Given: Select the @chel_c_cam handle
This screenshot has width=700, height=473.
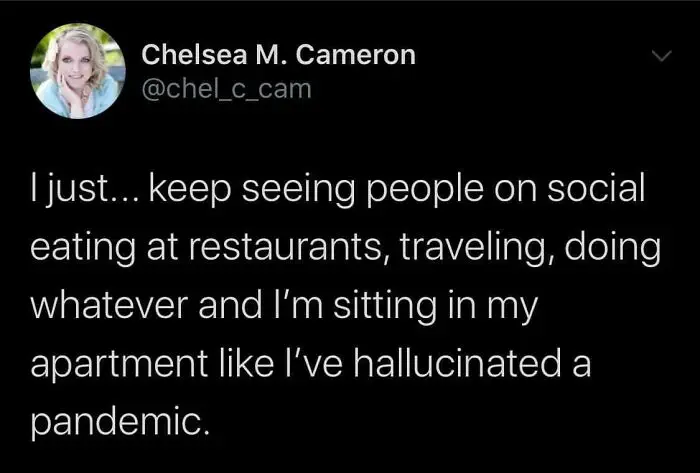Looking at the screenshot, I should point(226,89).
